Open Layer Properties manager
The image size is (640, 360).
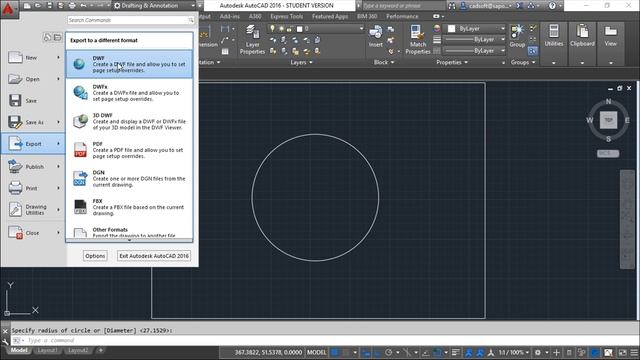[x=252, y=40]
